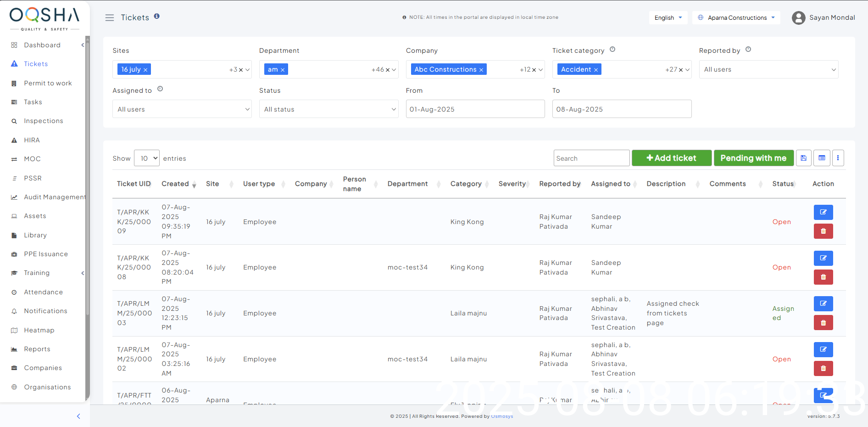
Task: Remove the '16 july' site filter tag
Action: pyautogui.click(x=145, y=70)
